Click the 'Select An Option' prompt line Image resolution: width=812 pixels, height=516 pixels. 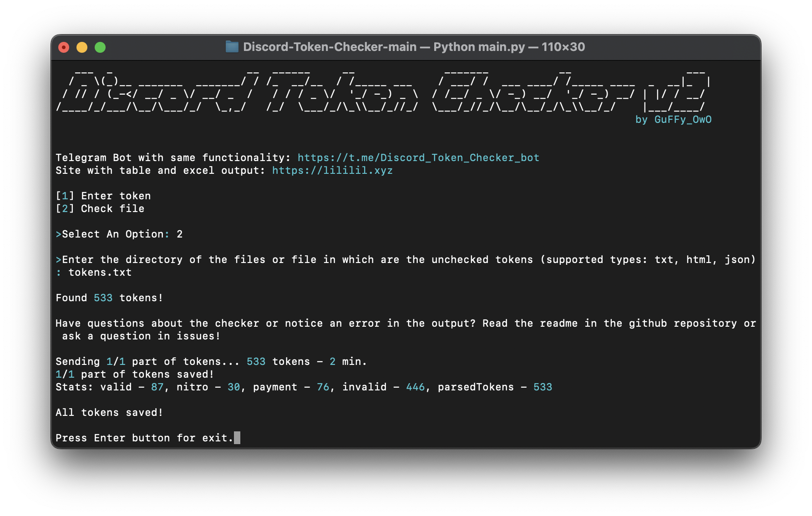(x=119, y=234)
